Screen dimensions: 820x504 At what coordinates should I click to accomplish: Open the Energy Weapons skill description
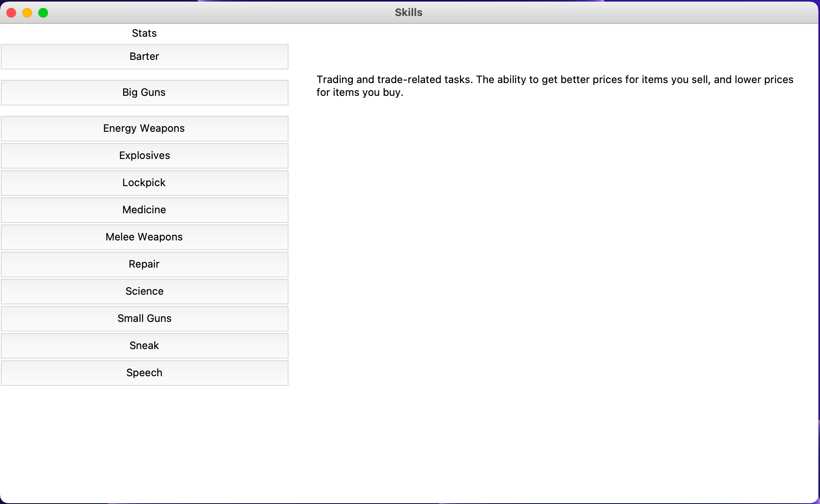tap(144, 129)
